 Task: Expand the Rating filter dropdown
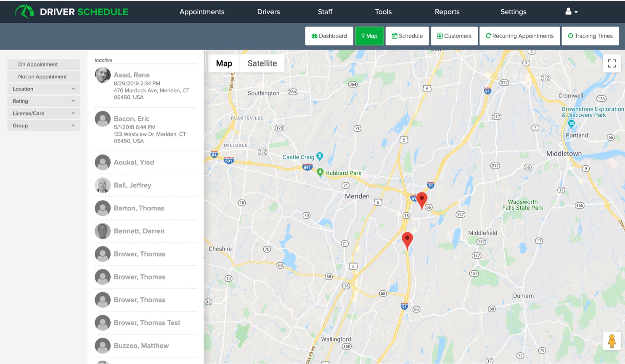tap(44, 101)
